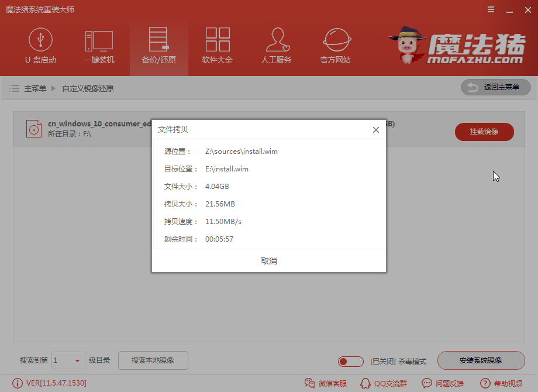Screen dimensions: 538x392
Task: Cancel the file copy with 取消
Action: 268,261
